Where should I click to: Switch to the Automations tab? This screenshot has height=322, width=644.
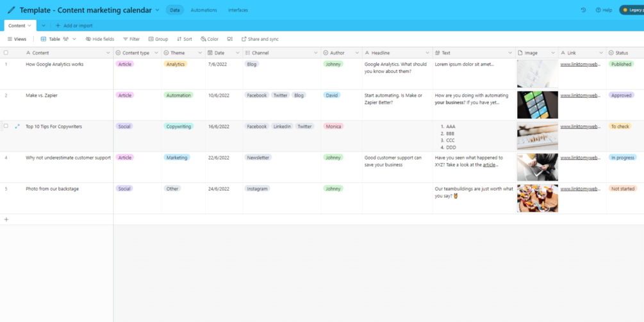click(204, 10)
